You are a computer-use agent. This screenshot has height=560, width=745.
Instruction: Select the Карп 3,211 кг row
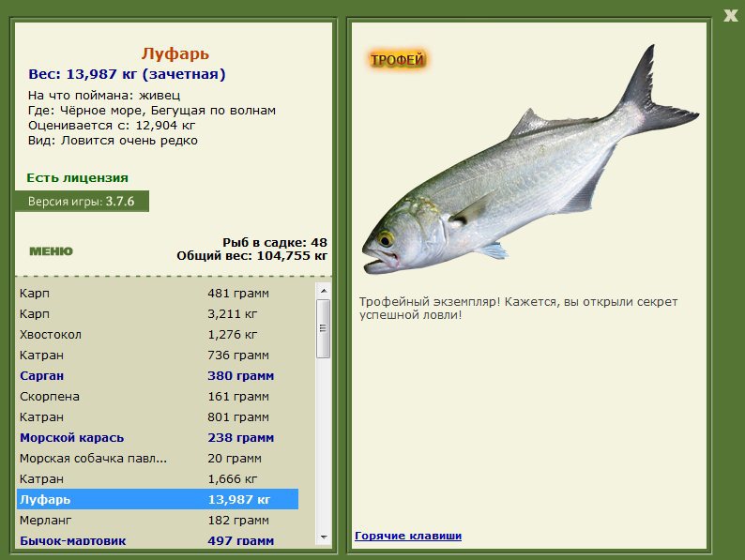[x=158, y=314]
